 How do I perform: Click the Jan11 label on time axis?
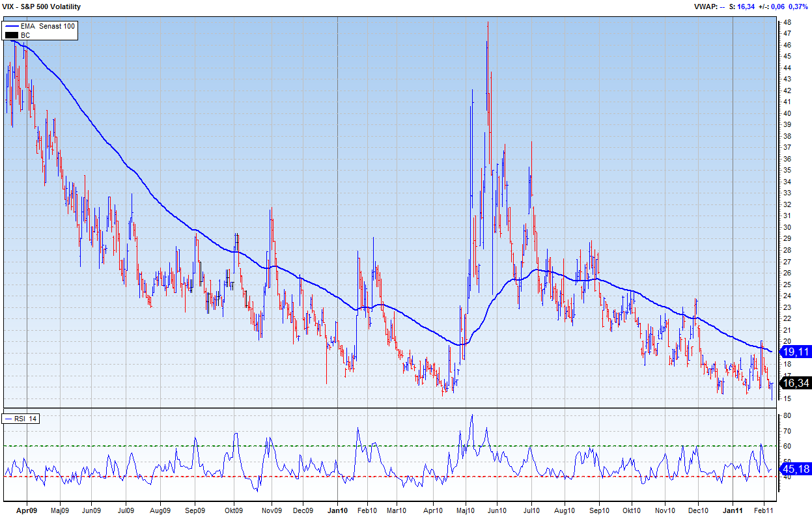[x=733, y=510]
